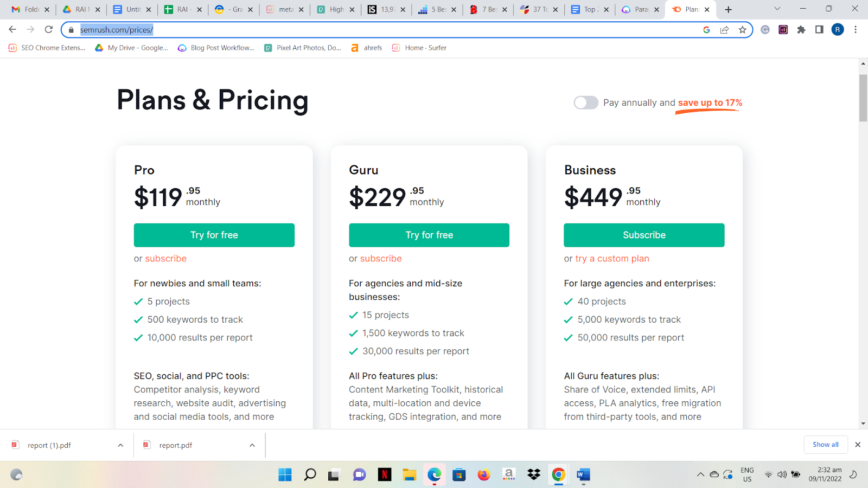Click the subscribe link under Guru plan

[381, 259]
